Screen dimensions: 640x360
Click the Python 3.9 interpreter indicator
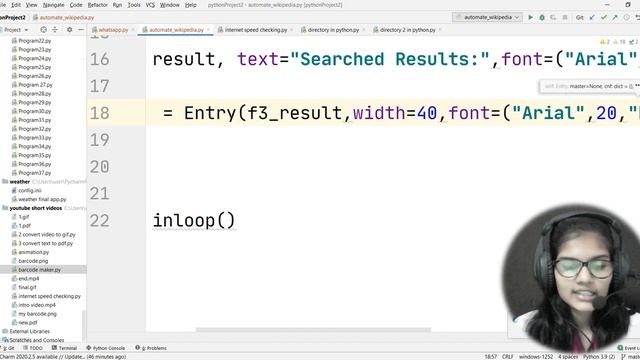(x=599, y=357)
